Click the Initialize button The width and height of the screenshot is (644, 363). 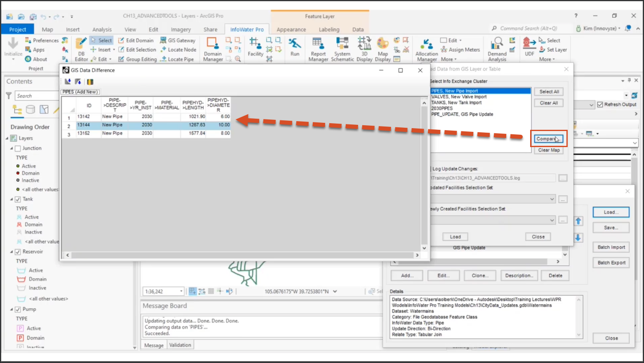[x=13, y=49]
